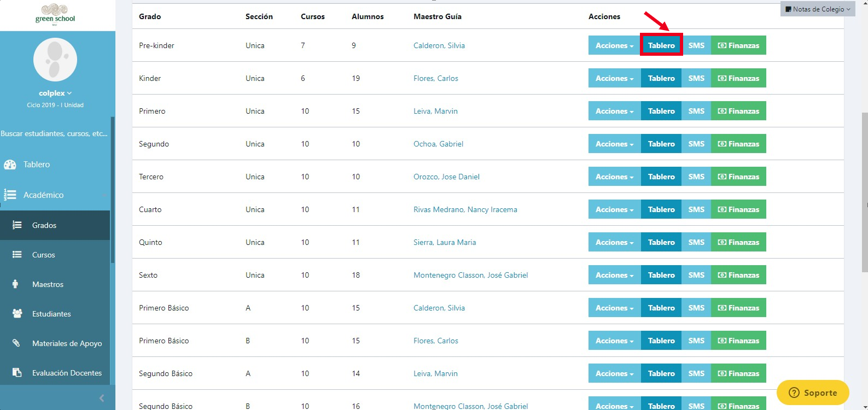Open Tablero for Tercero grade
The width and height of the screenshot is (868, 410).
661,177
